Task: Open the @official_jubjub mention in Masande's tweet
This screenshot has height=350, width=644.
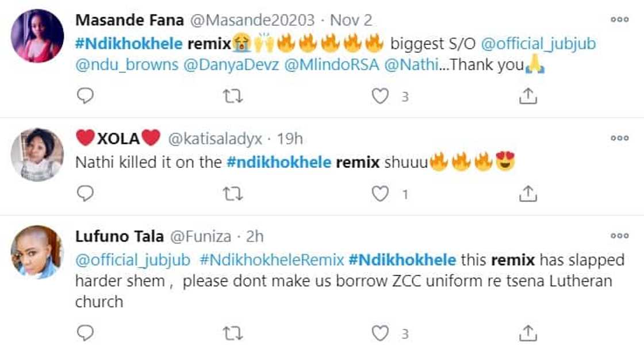Action: pyautogui.click(x=538, y=43)
